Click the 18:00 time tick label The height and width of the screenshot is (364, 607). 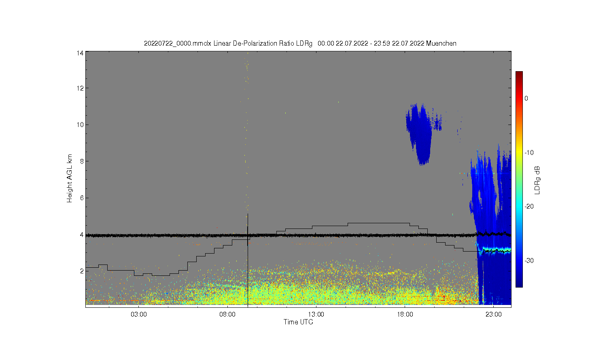click(x=405, y=315)
